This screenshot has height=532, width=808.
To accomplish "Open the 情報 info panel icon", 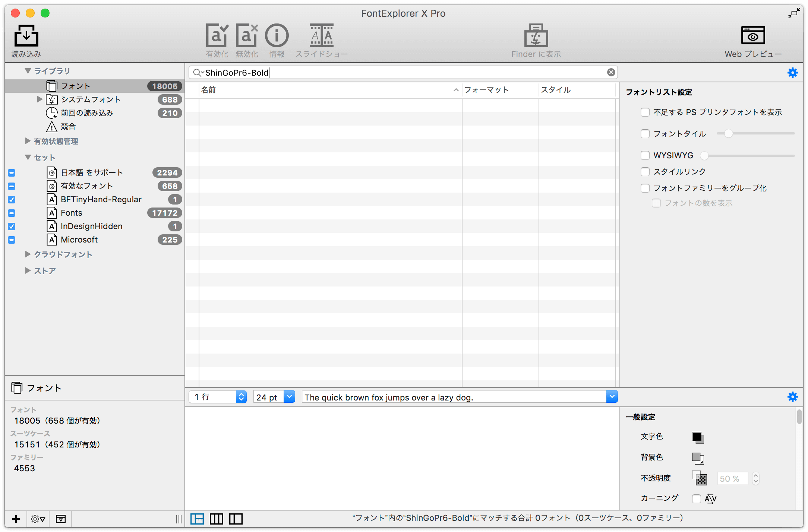I will 277,36.
